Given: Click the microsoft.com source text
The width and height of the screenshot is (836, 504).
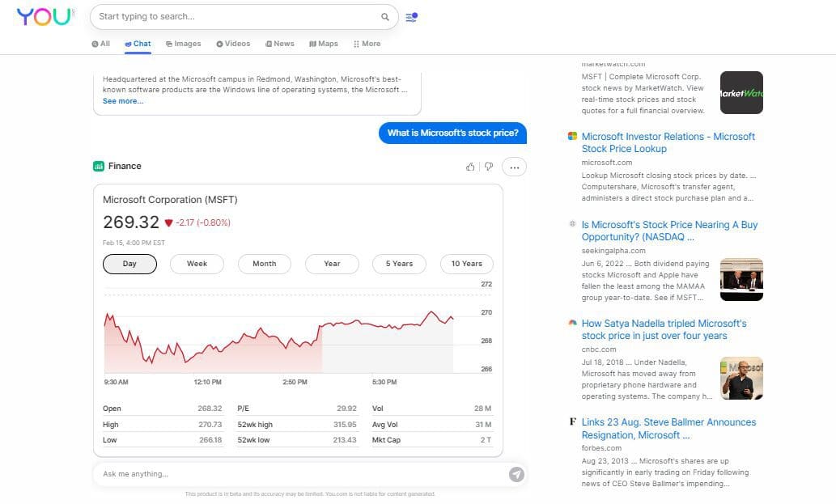Looking at the screenshot, I should (x=607, y=163).
